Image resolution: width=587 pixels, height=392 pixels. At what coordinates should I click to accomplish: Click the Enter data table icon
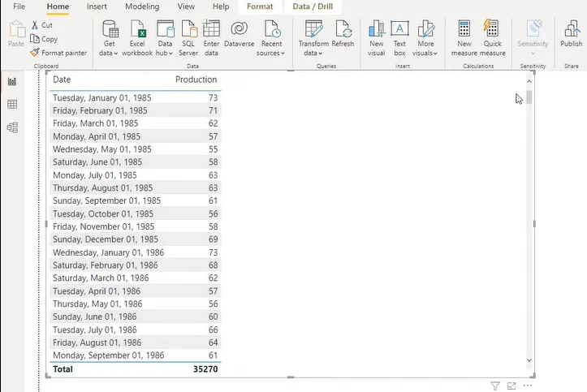click(211, 28)
